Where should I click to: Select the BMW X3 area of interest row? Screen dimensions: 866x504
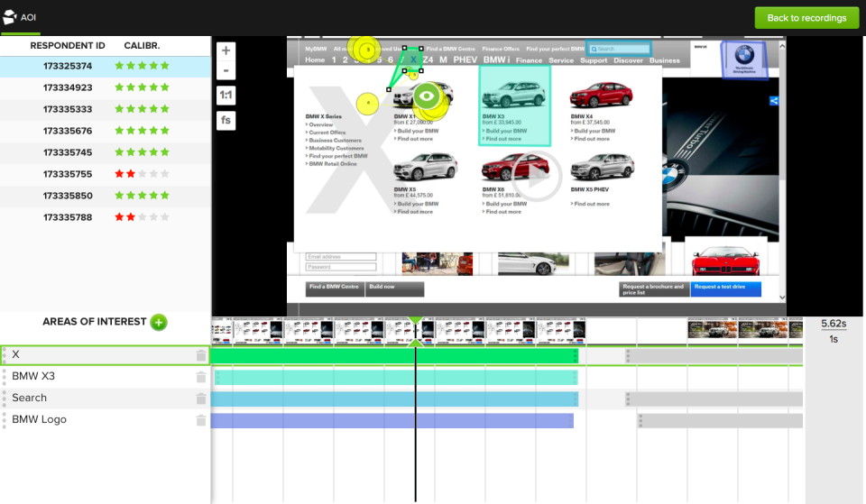pos(90,377)
